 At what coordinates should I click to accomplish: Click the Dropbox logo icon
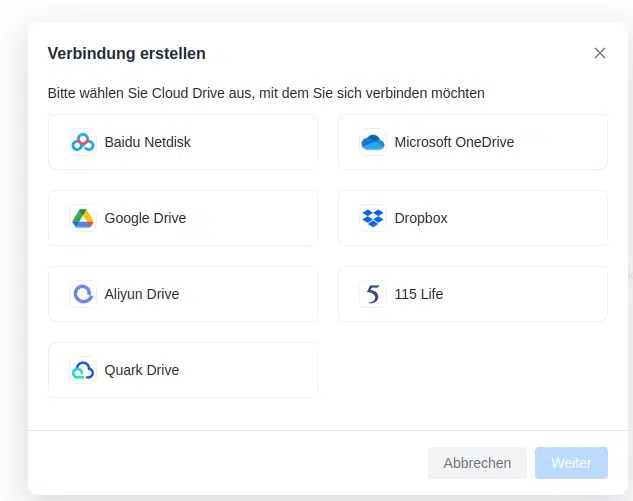click(x=372, y=218)
